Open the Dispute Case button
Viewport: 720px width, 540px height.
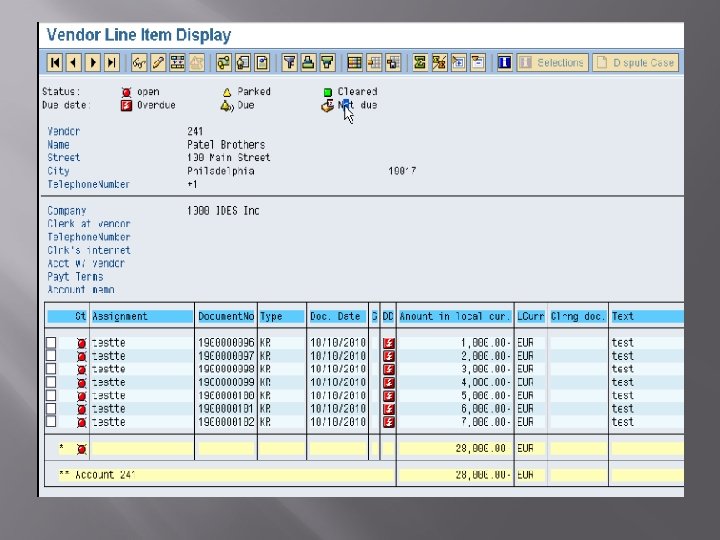click(635, 63)
